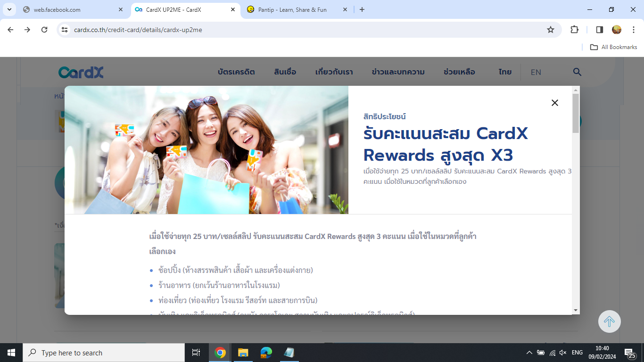Open the Chrome extensions puzzle icon
This screenshot has width=644, height=362.
(x=574, y=30)
